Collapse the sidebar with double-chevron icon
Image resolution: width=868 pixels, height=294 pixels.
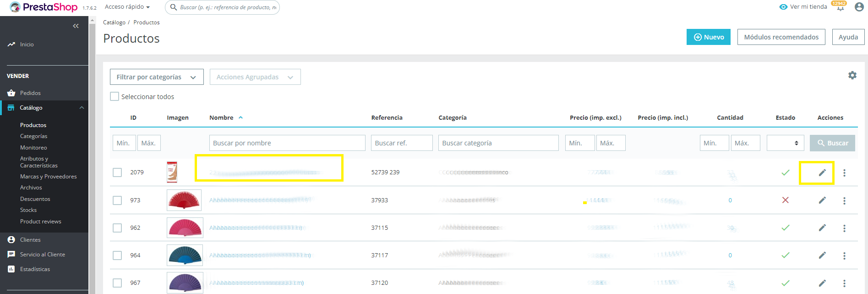tap(76, 26)
